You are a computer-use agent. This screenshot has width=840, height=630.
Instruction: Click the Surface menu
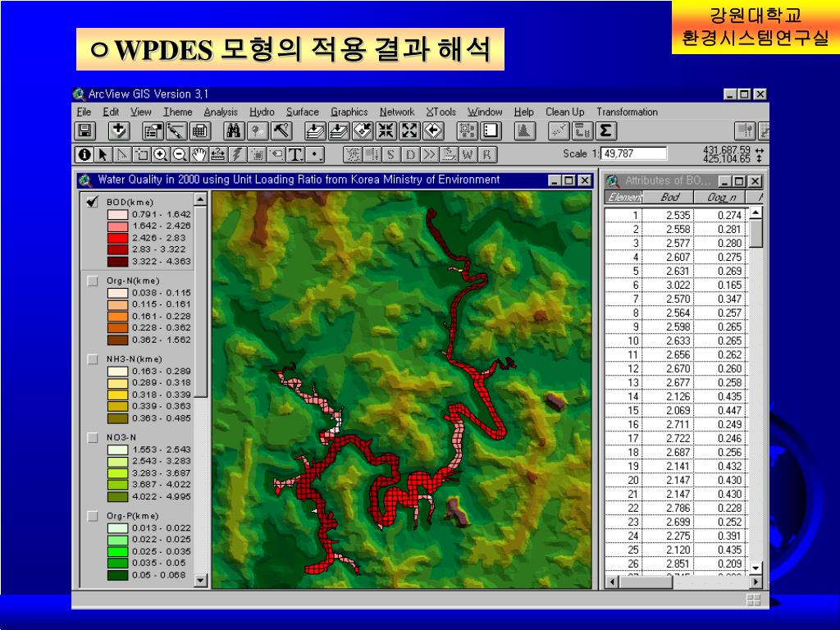pos(302,112)
